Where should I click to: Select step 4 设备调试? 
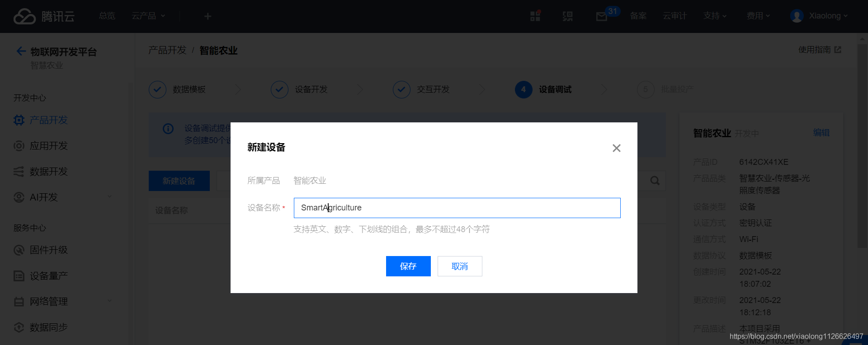tap(543, 89)
